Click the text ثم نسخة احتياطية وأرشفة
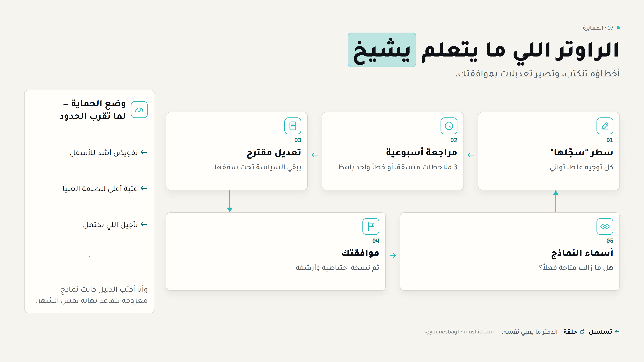 point(337,267)
